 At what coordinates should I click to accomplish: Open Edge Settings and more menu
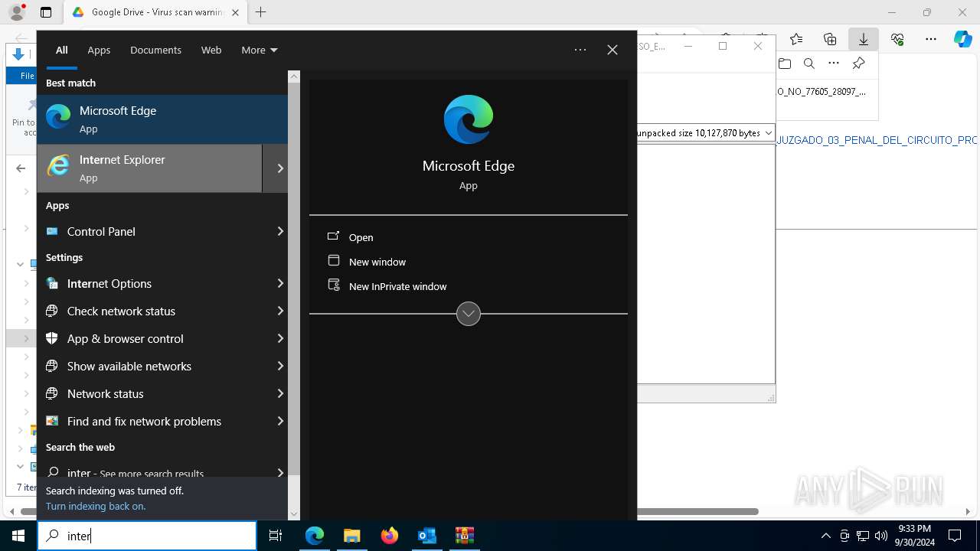[931, 39]
